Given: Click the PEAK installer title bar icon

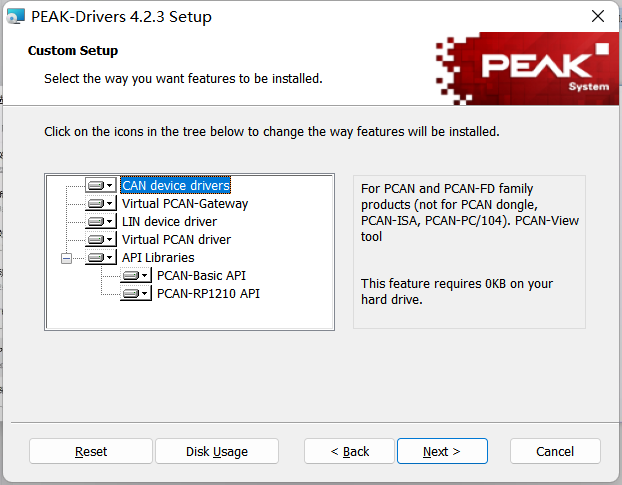Looking at the screenshot, I should pos(15,17).
